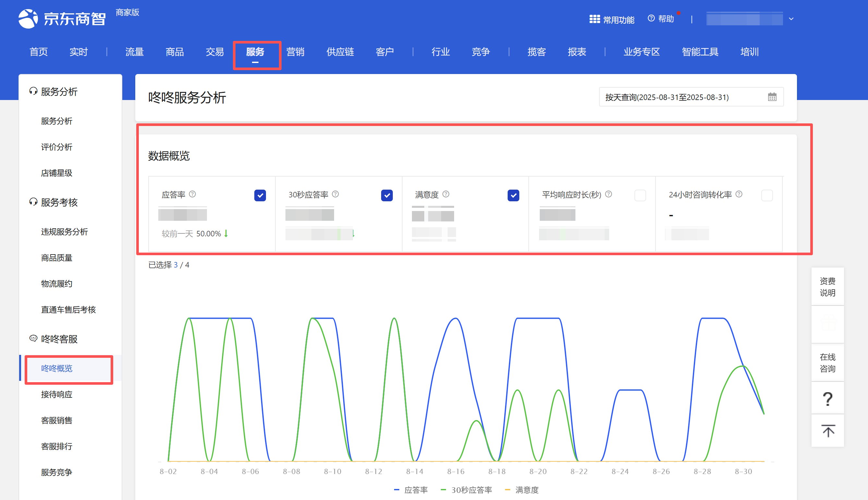Click the 资费说明 floating button
Viewport: 868px width, 500px height.
[827, 286]
